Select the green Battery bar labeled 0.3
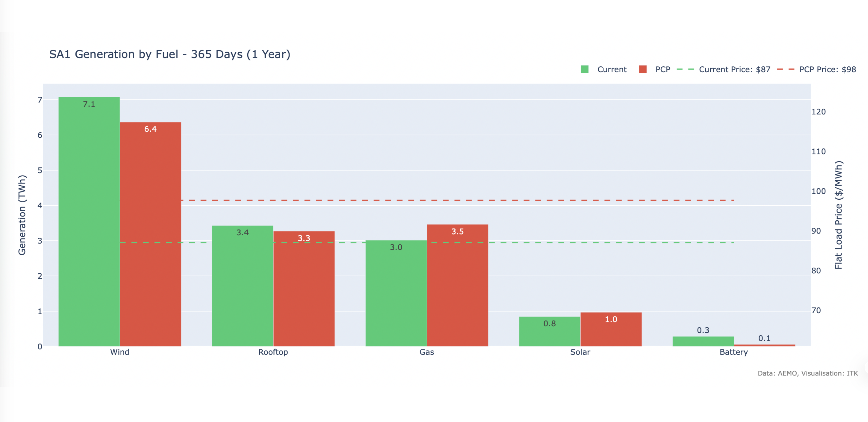This screenshot has width=868, height=422. click(x=703, y=341)
